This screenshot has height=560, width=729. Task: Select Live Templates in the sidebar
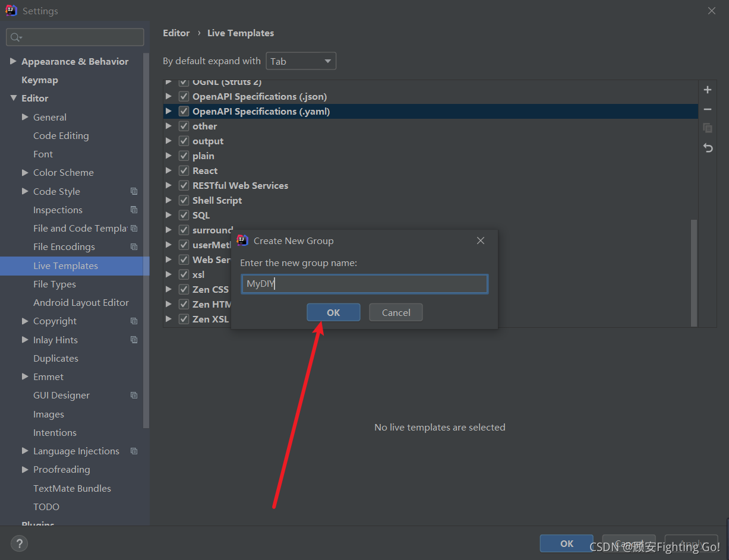(x=74, y=265)
